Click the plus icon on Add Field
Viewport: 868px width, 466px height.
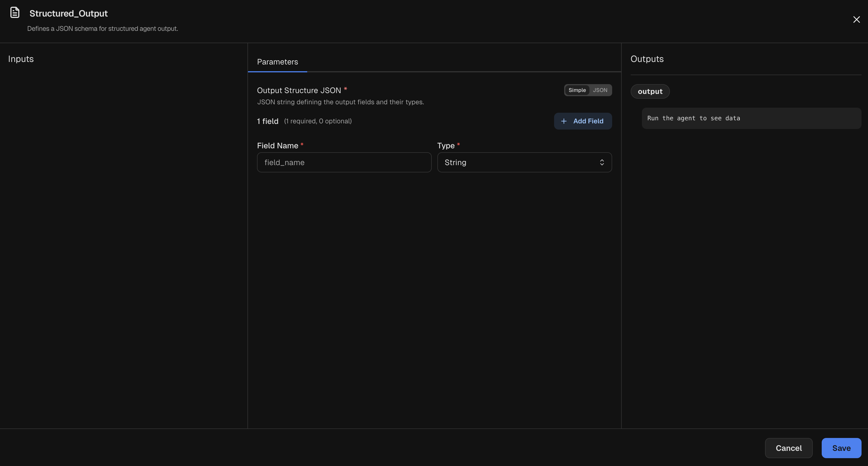(564, 121)
